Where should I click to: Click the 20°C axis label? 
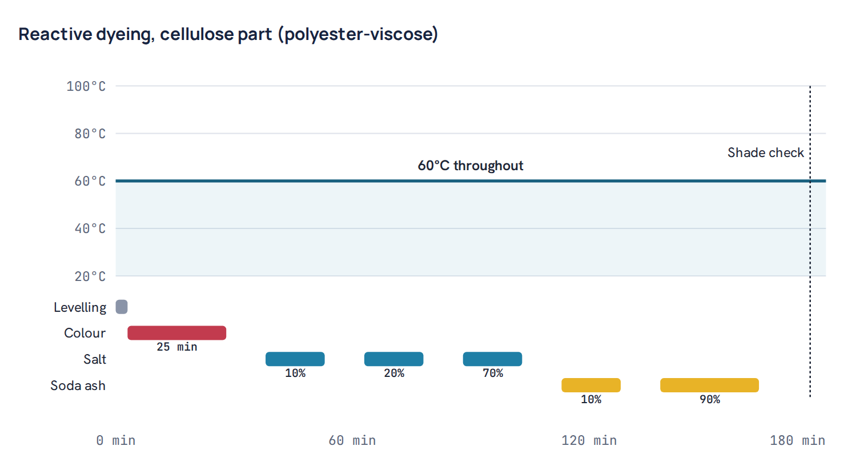(90, 276)
